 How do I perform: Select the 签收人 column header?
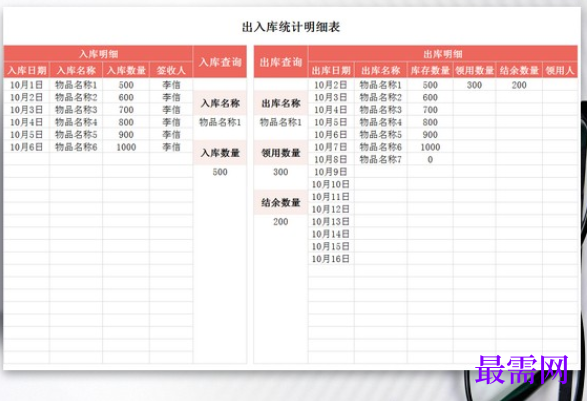[171, 70]
